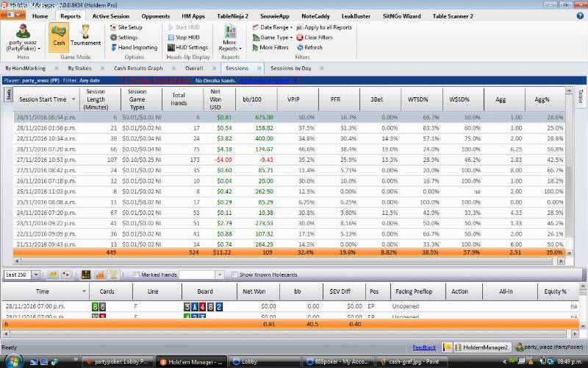Click the hourglass toolbar icon
Image resolution: width=588 pixels, height=368 pixels.
(x=114, y=275)
